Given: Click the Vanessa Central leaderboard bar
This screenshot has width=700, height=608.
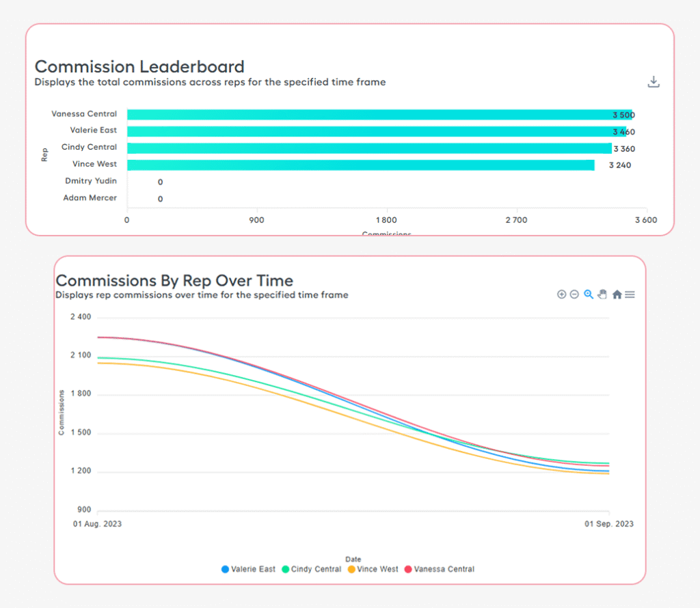Looking at the screenshot, I should click(x=383, y=115).
